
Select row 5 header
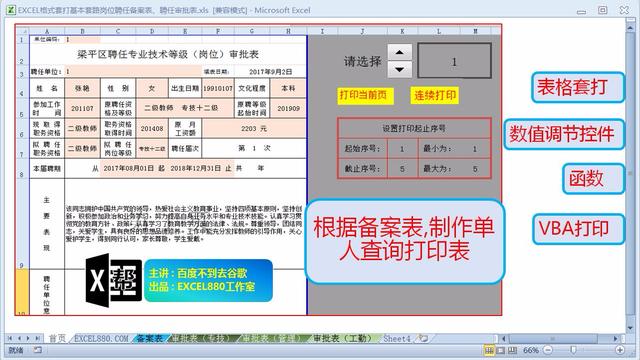point(22,108)
